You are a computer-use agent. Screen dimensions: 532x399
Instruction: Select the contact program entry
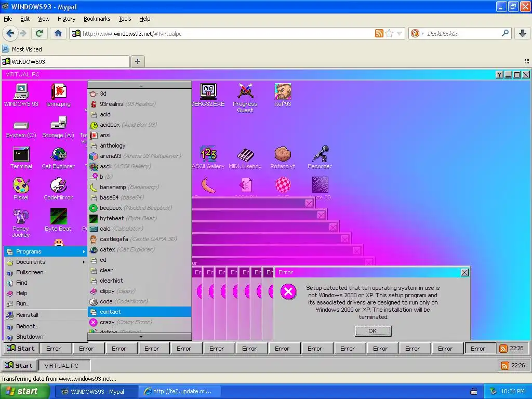[x=139, y=312]
